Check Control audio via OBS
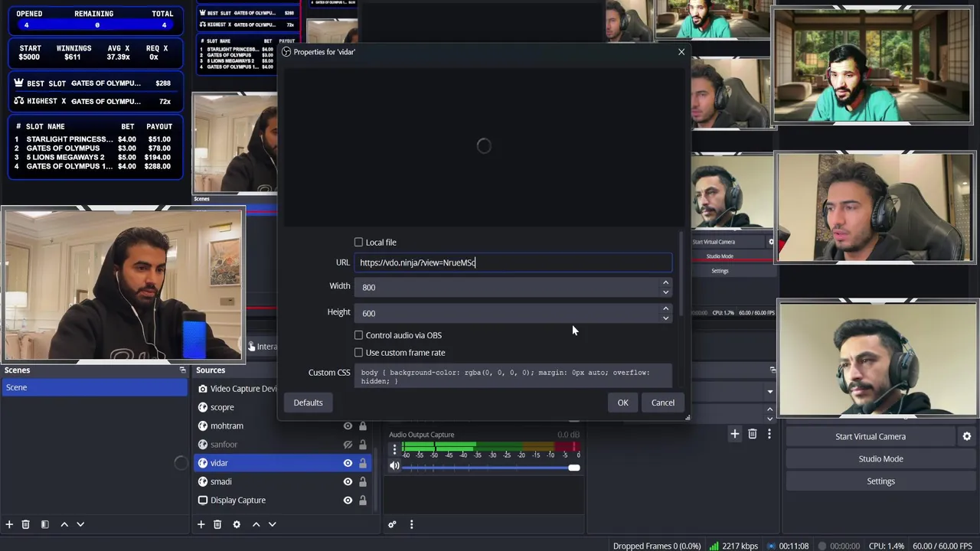The height and width of the screenshot is (551, 980). click(358, 335)
